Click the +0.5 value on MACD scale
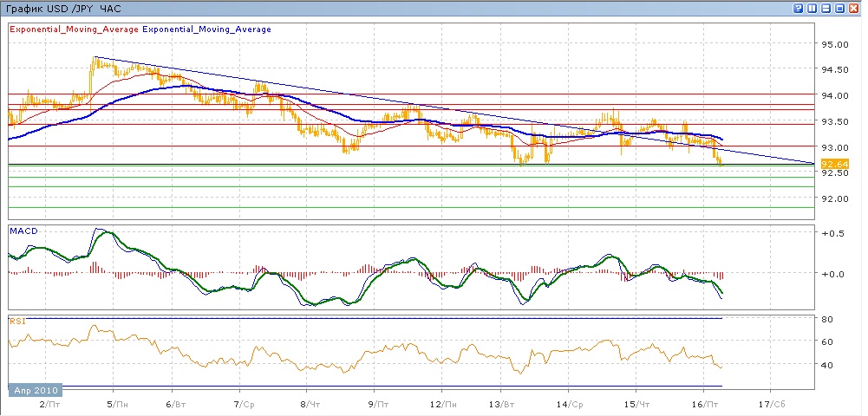 tap(833, 234)
